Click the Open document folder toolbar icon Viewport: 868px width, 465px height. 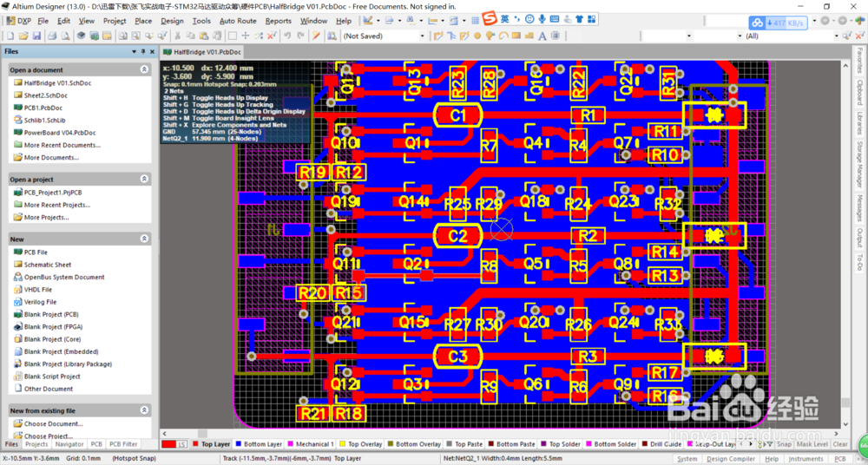point(23,36)
